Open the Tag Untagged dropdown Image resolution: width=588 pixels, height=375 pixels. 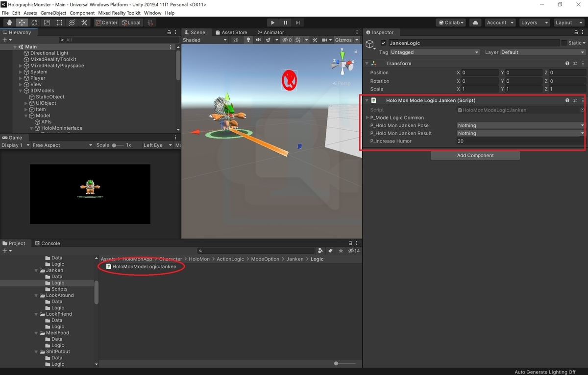pos(435,52)
